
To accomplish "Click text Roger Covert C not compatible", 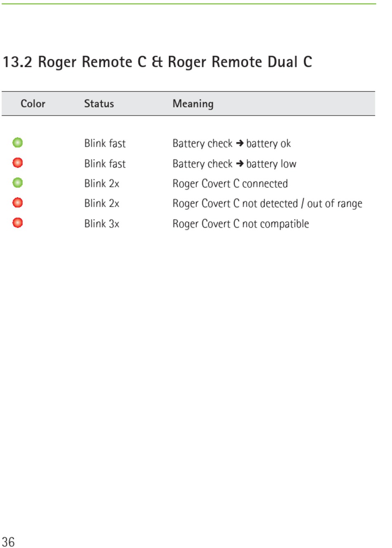I will click(241, 224).
